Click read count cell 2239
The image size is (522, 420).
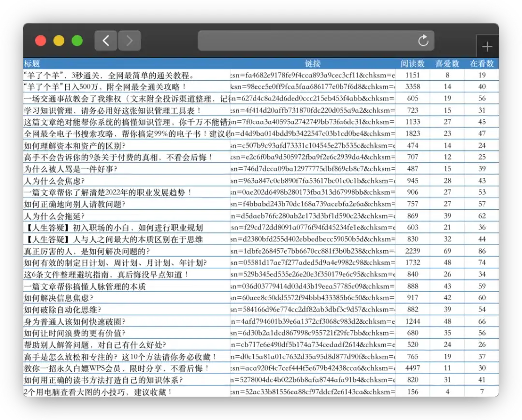click(412, 251)
